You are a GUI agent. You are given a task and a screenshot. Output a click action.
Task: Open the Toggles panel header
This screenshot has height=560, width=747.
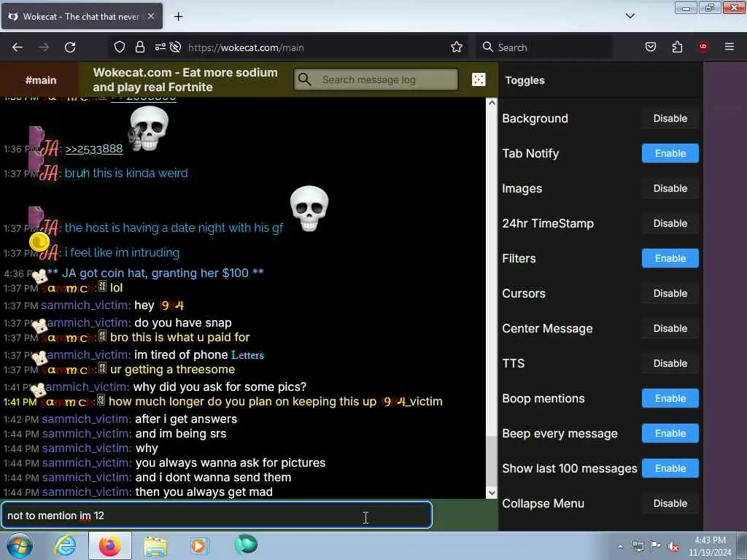[525, 80]
